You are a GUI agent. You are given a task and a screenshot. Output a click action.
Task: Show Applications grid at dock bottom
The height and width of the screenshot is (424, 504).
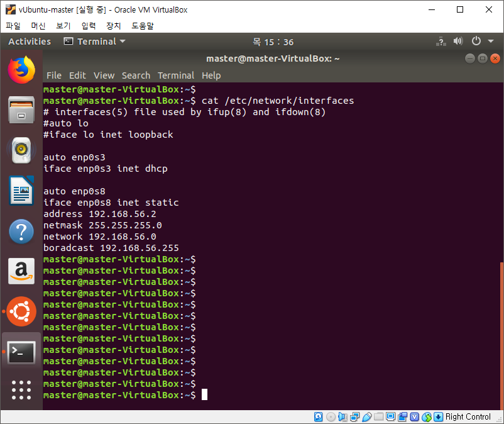[x=21, y=390]
